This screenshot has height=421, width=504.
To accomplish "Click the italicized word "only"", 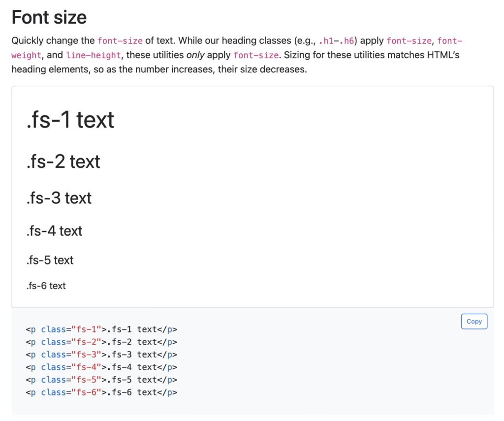I will (x=195, y=55).
